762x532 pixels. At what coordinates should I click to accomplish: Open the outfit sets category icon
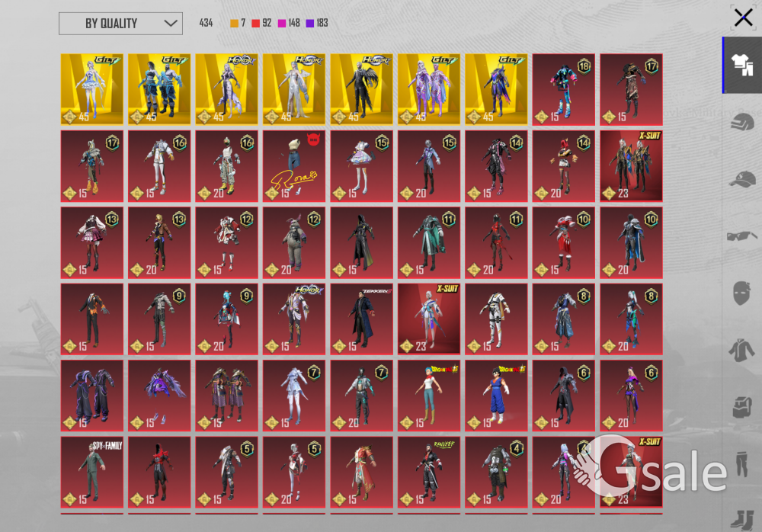click(742, 66)
